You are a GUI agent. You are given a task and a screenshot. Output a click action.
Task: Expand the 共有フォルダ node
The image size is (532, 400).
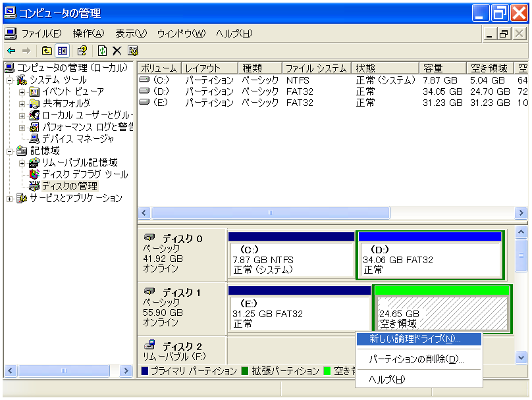tap(22, 104)
